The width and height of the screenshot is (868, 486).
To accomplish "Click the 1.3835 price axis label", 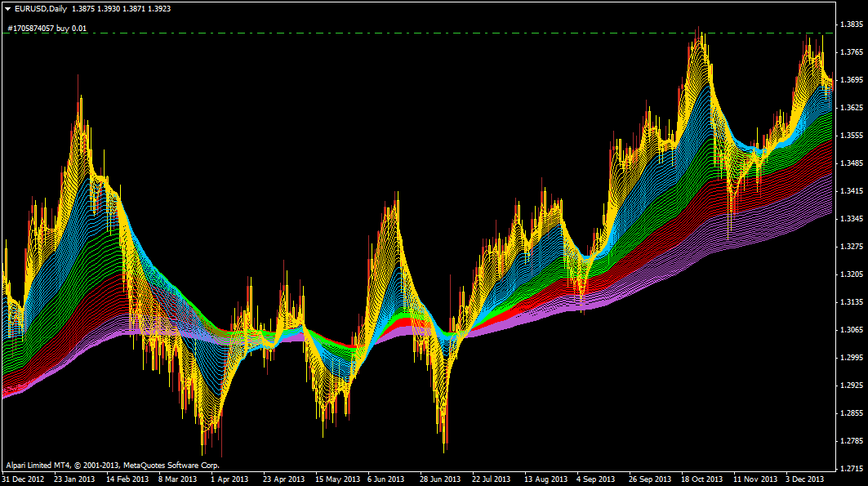I will pos(852,25).
